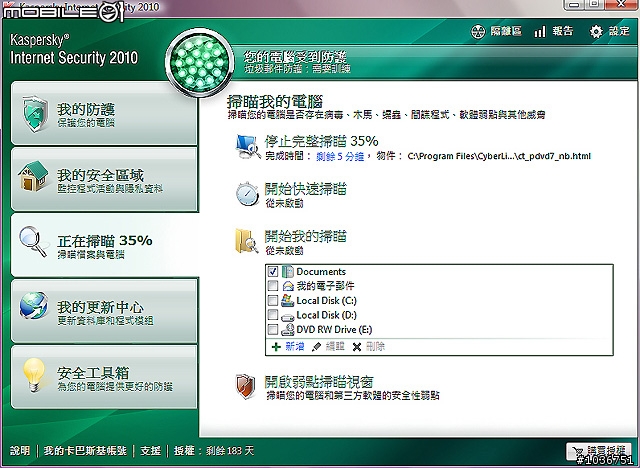Click the DVD RW Drive (E:) icon
This screenshot has width=640, height=468.
288,330
